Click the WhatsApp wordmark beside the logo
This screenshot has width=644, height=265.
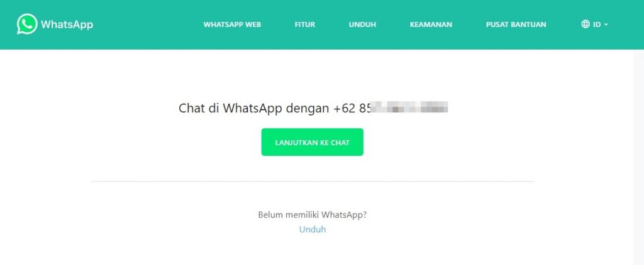pyautogui.click(x=67, y=24)
